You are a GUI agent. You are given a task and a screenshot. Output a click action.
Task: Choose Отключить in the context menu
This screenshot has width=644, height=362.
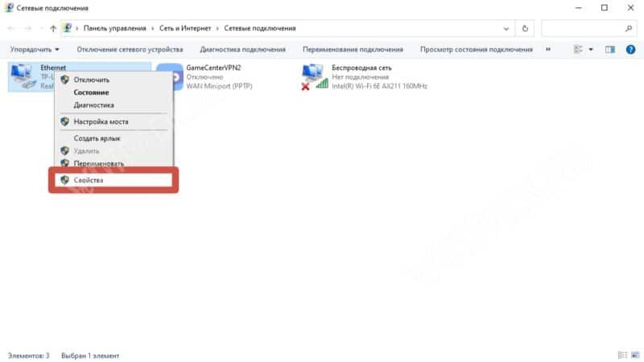pos(91,80)
